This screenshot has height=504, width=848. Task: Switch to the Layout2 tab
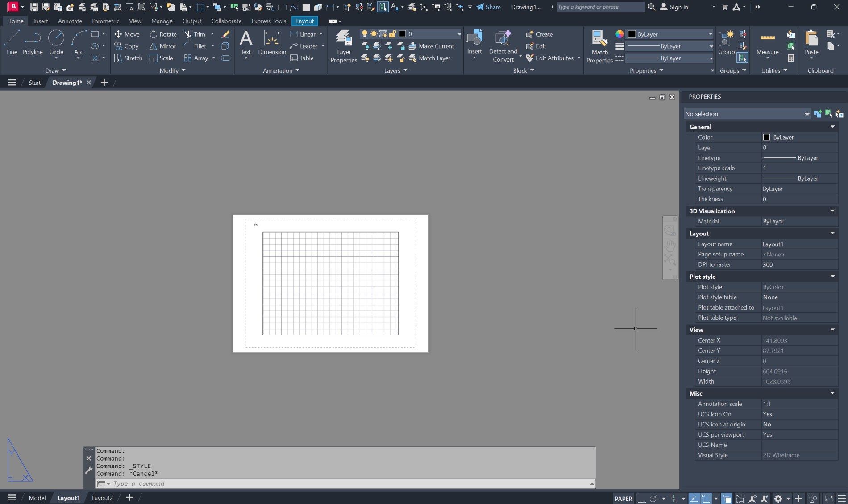pos(102,498)
